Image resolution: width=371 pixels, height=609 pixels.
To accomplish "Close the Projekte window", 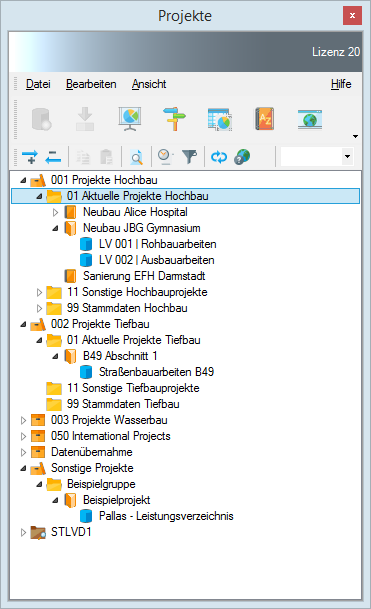I will (352, 16).
